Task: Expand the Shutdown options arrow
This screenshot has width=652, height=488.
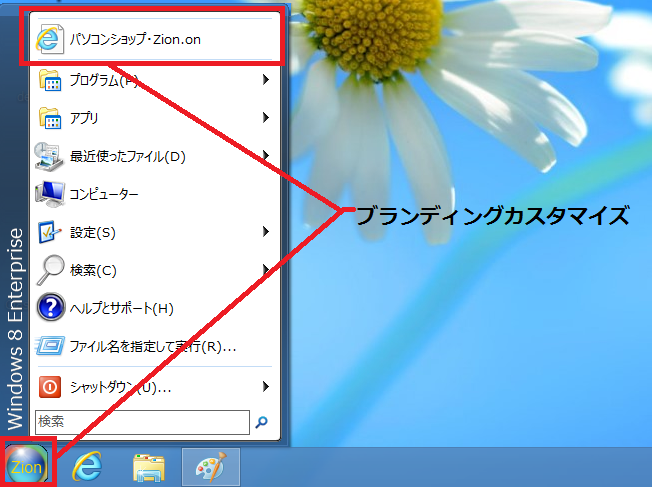Action: [x=266, y=386]
